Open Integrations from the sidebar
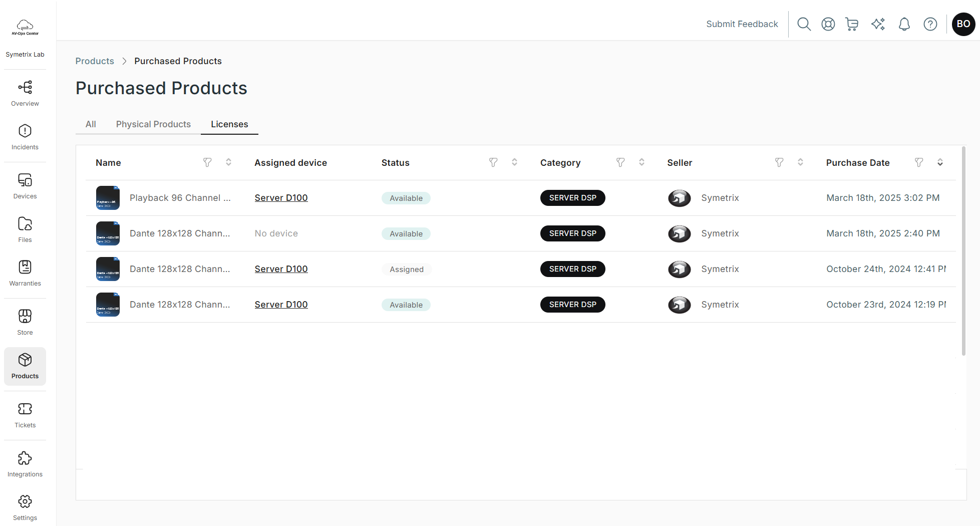Screen dimensions: 980x526 [x=25, y=464]
